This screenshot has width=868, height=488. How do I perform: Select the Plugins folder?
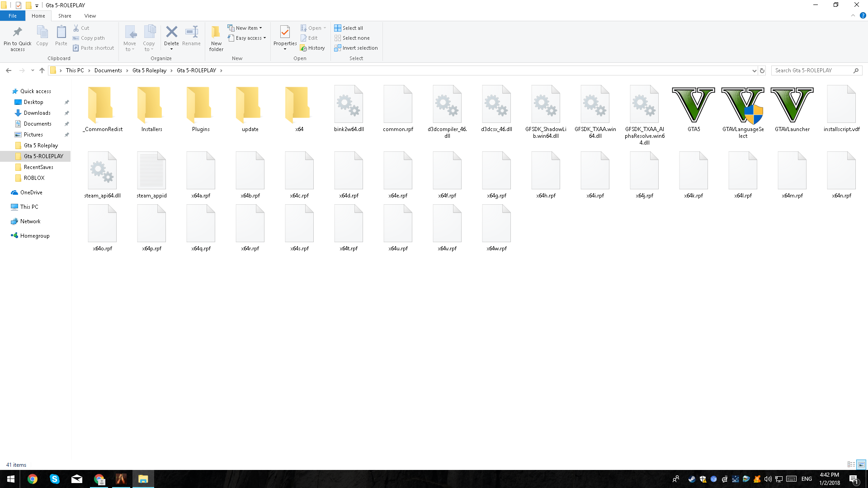click(201, 108)
